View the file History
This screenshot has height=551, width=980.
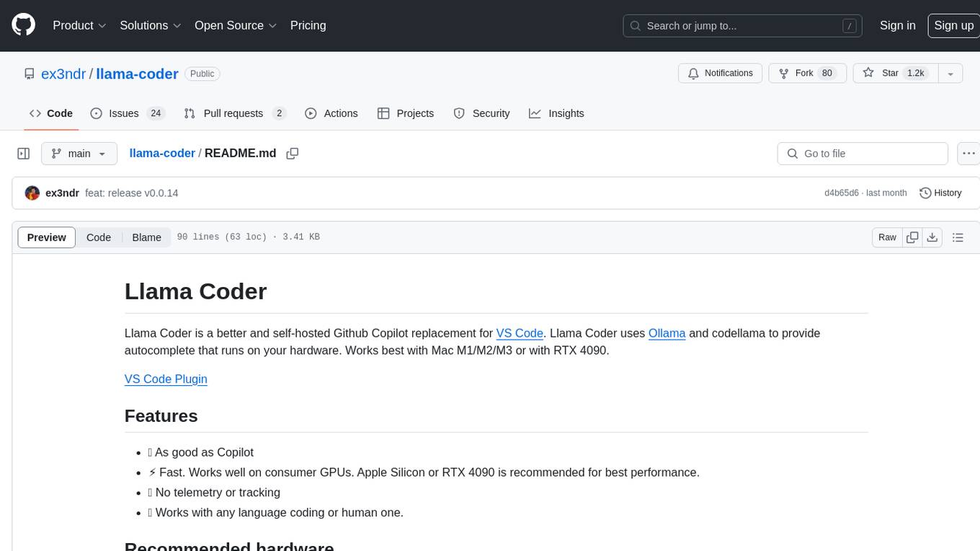(940, 193)
